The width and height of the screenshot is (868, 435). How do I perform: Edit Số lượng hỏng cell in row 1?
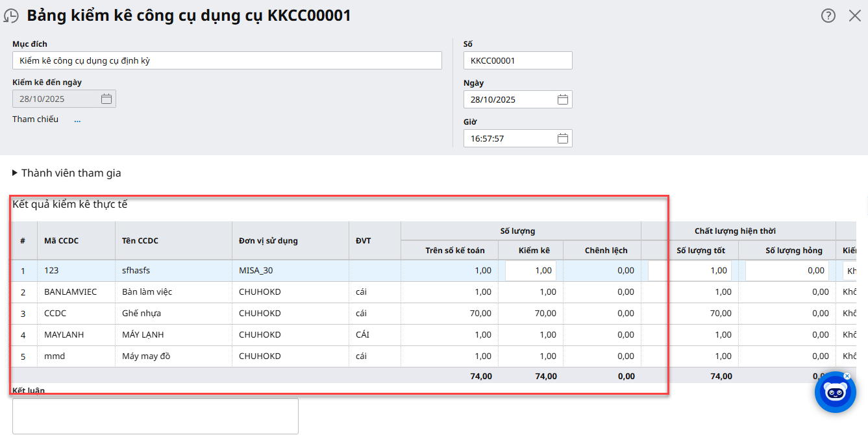tap(787, 271)
